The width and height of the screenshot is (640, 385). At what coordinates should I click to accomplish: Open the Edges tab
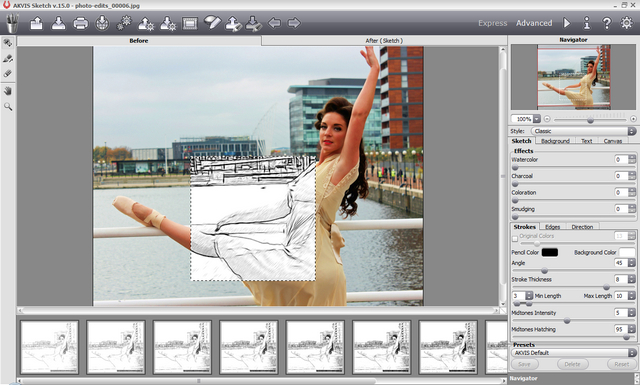tap(552, 227)
